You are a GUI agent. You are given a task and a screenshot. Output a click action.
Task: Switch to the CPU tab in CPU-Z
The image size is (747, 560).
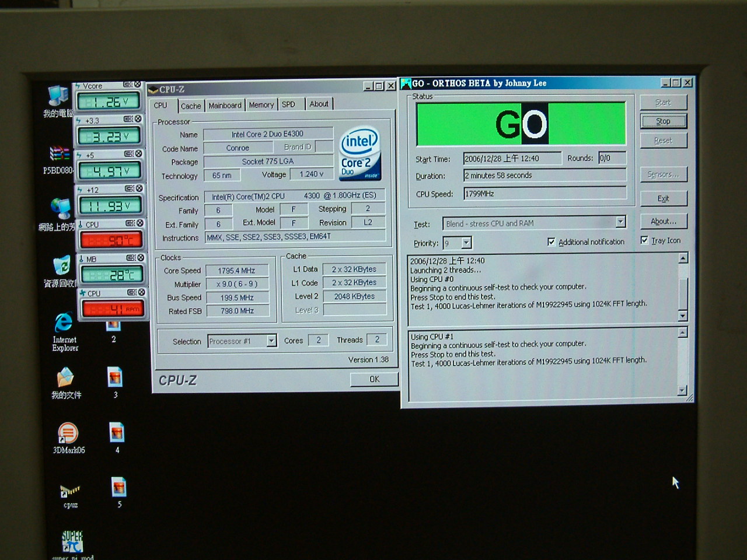[x=160, y=106]
